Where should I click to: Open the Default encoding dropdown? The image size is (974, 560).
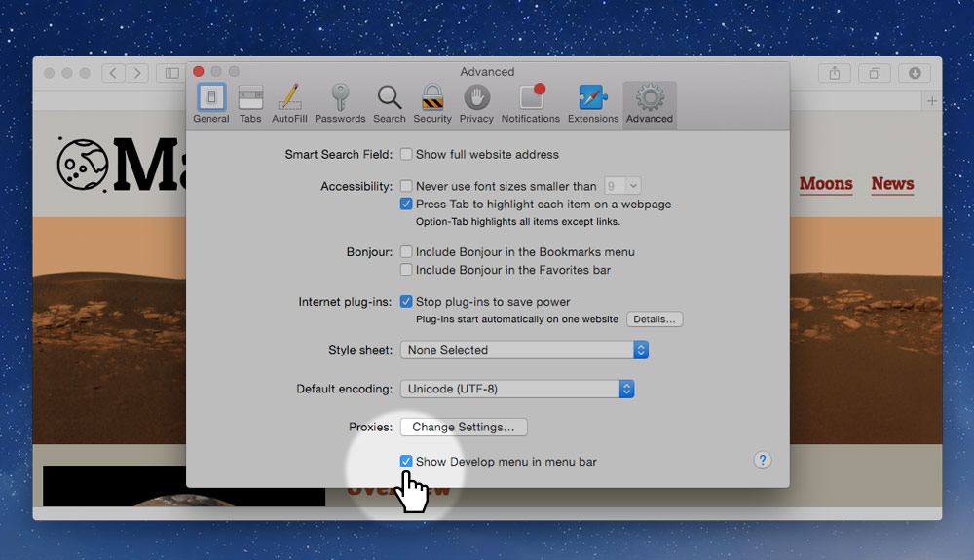517,389
